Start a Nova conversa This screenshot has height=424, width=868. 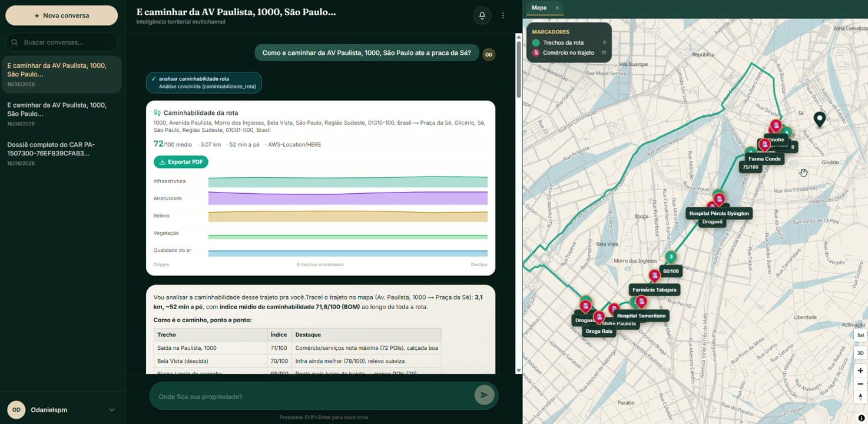click(61, 15)
